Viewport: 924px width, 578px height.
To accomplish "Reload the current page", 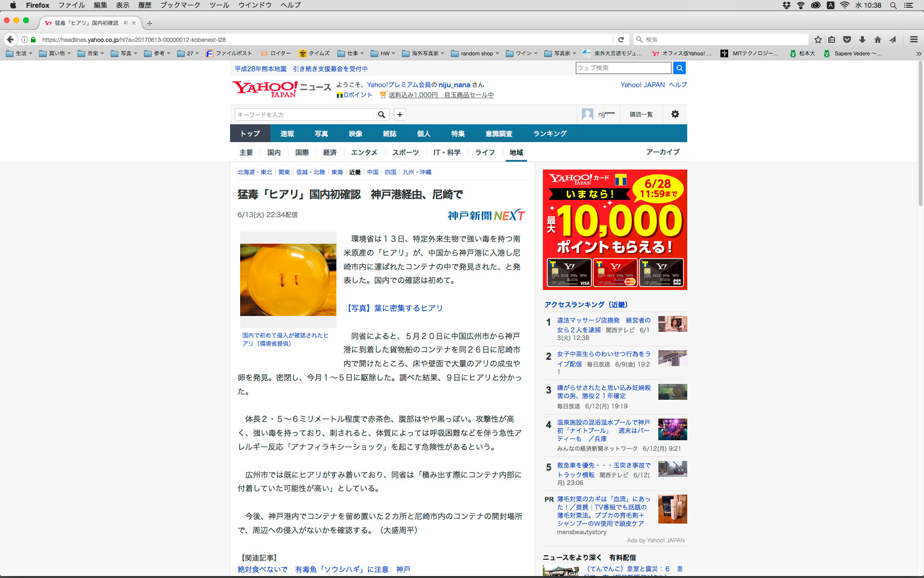I will pos(621,39).
